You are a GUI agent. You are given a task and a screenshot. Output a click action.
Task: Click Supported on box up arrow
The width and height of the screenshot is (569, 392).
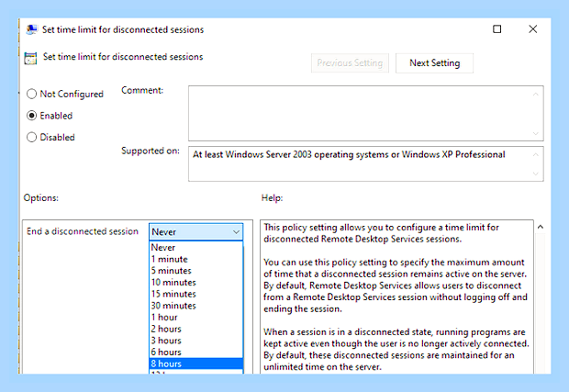(x=536, y=155)
